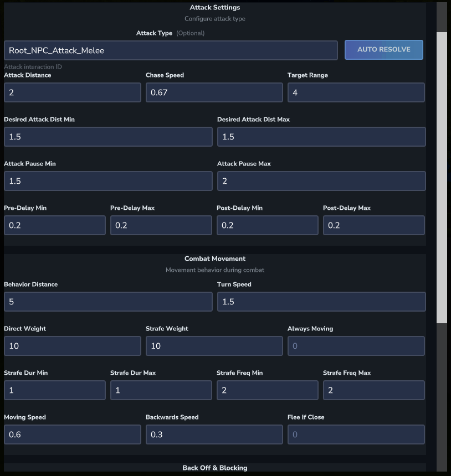Image resolution: width=451 pixels, height=476 pixels.
Task: Select the Post-Delay Max field
Action: (x=373, y=225)
